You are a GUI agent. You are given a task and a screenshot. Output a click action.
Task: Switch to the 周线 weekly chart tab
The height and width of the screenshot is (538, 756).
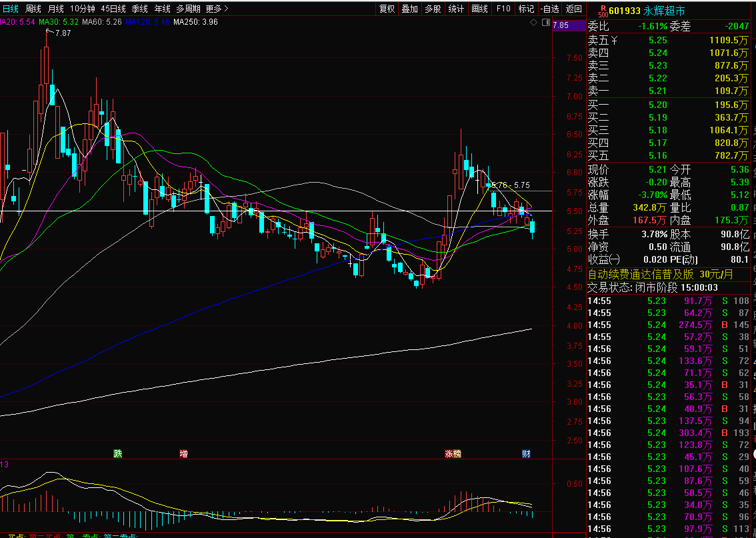click(x=33, y=9)
